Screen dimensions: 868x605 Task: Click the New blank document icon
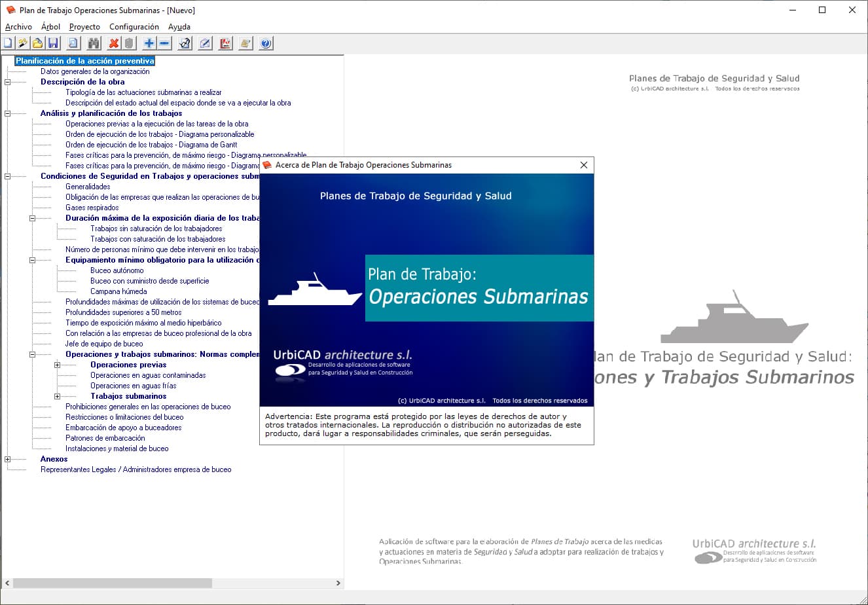(x=8, y=44)
